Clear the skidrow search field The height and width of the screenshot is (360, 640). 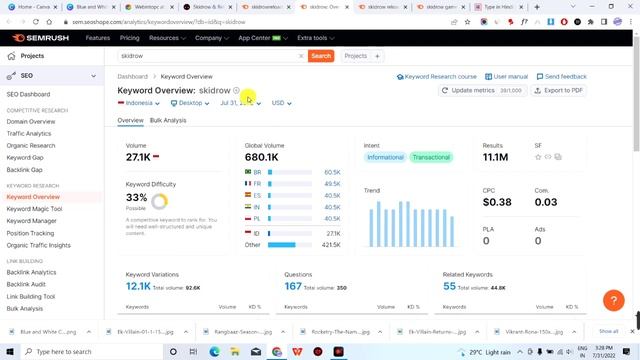(301, 56)
